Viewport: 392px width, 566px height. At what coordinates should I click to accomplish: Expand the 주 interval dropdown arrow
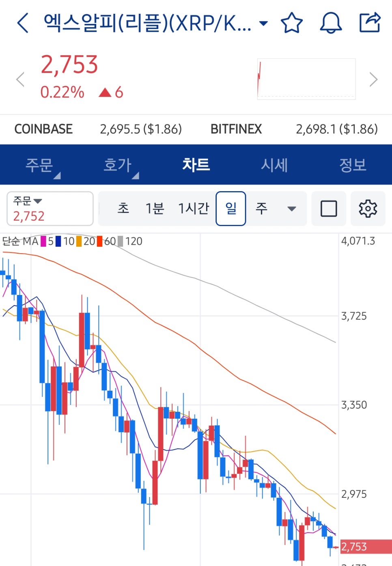[x=291, y=209]
